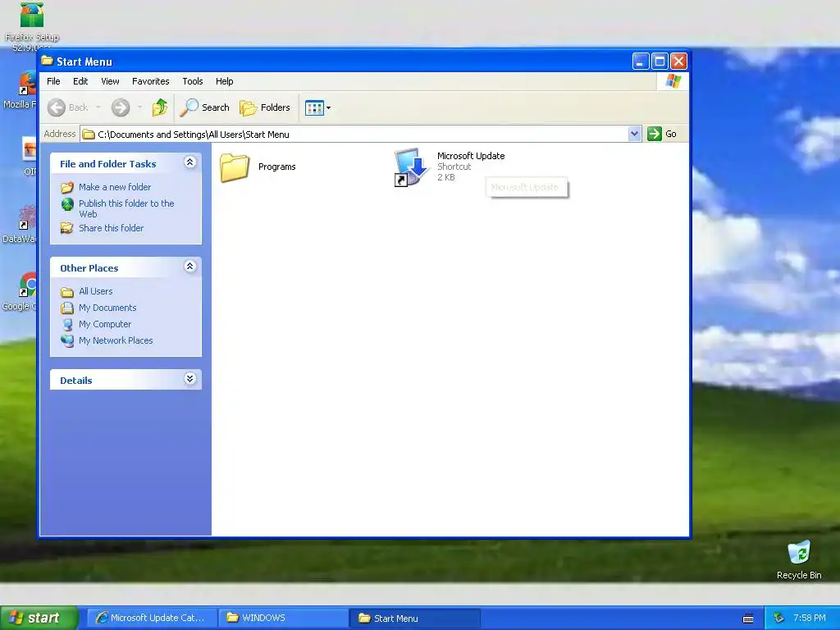Select the Programs folder icon
Viewport: 840px width, 630px height.
[235, 167]
